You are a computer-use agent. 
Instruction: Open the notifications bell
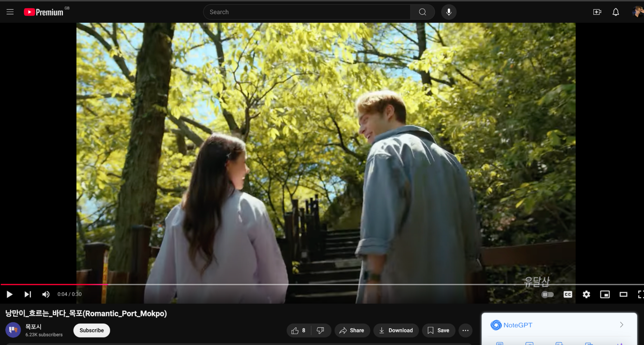(x=615, y=12)
